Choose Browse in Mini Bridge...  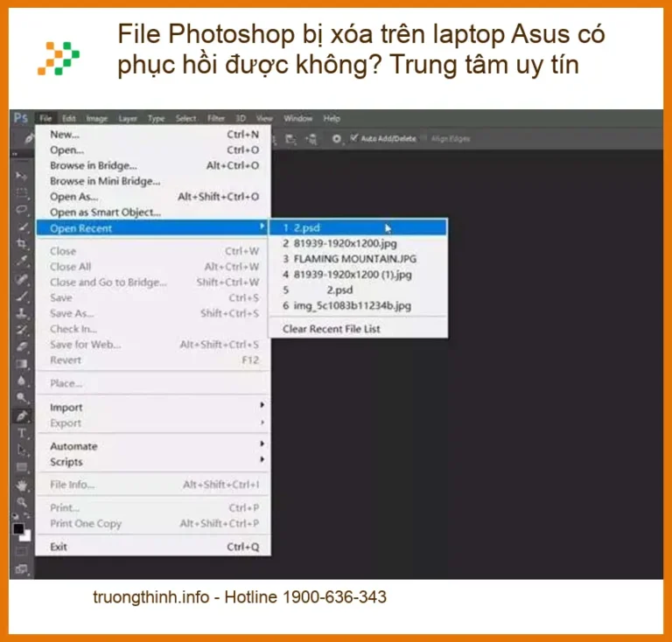coord(153,181)
